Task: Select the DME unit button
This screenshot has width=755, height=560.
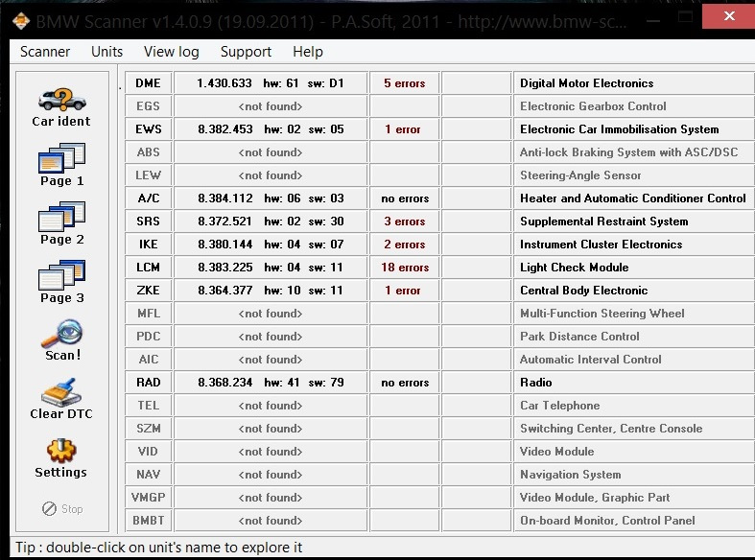Action: click(149, 82)
